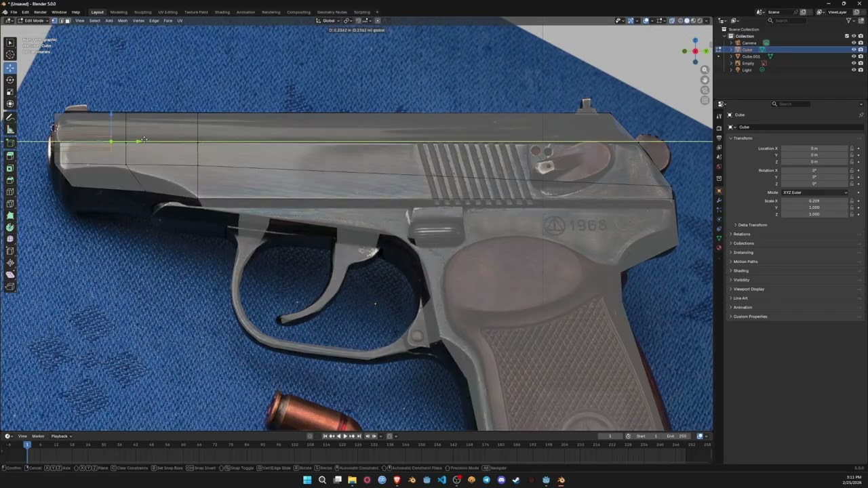Select the Cursor tool

pyautogui.click(x=10, y=55)
